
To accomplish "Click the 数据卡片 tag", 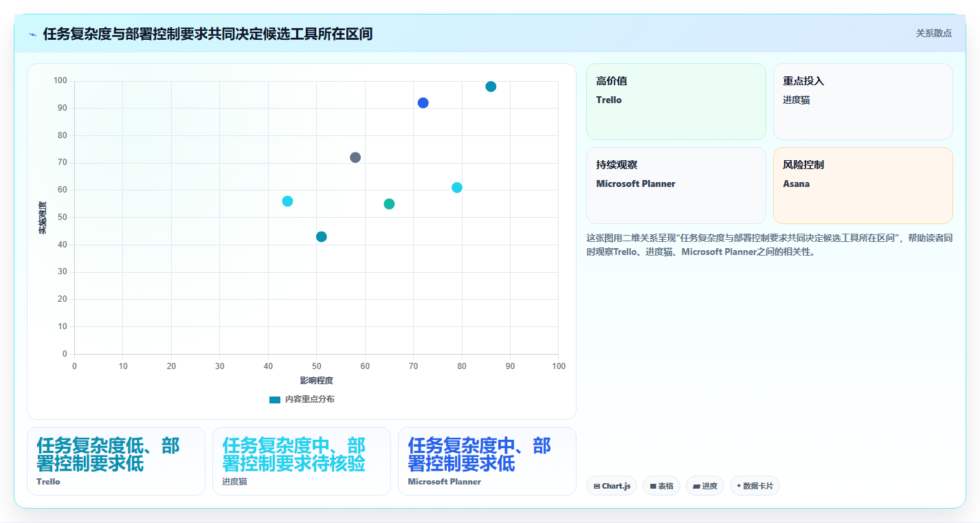I will click(755, 486).
